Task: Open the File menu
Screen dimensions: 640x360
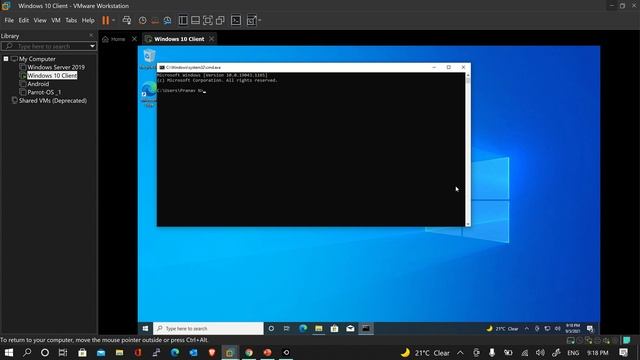Action: click(9, 20)
